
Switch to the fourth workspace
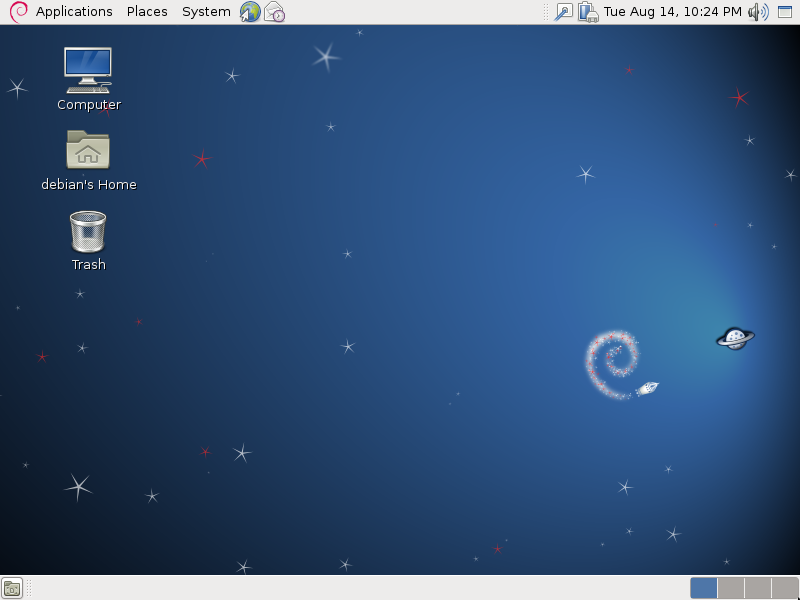click(785, 588)
